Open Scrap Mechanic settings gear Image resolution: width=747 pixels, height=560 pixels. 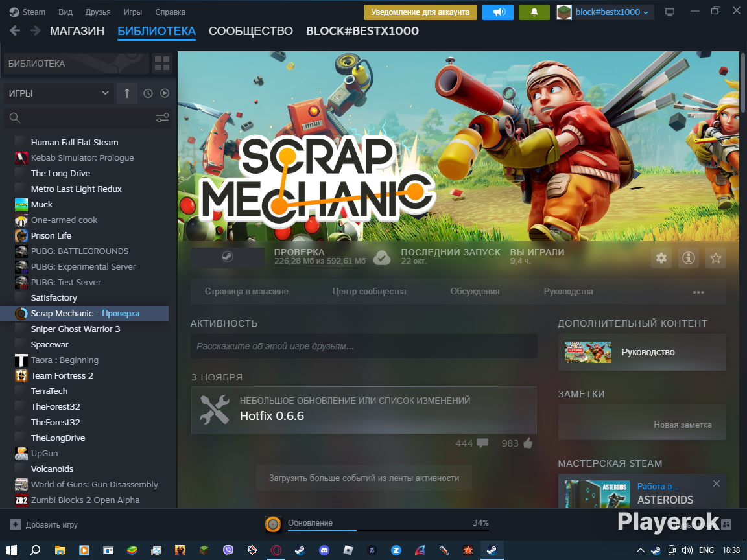coord(661,258)
